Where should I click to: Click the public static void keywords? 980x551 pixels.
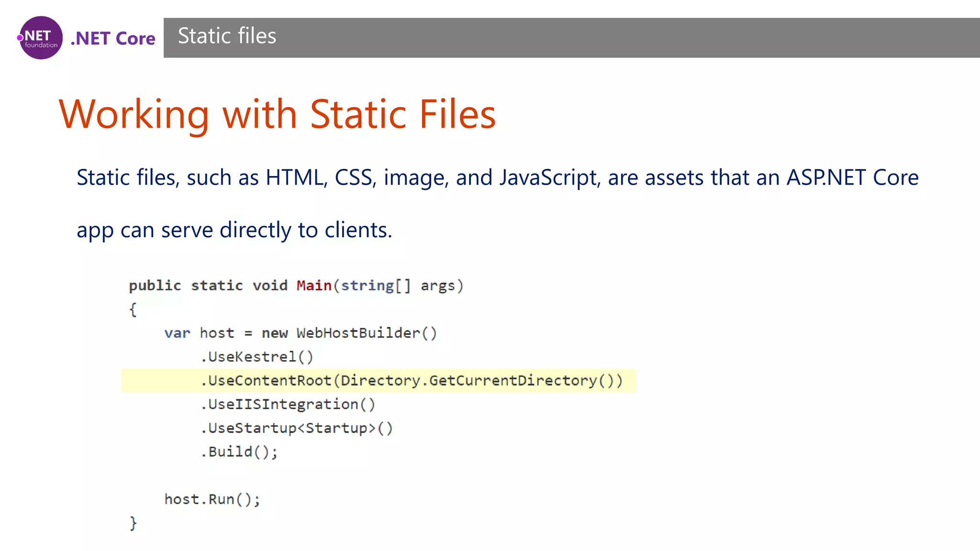[208, 286]
